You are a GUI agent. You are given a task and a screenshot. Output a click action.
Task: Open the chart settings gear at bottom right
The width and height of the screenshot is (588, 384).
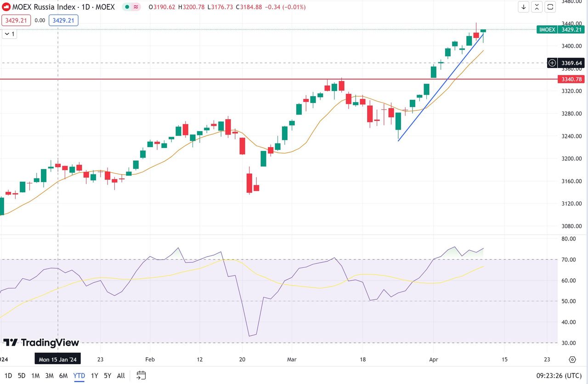click(x=572, y=360)
